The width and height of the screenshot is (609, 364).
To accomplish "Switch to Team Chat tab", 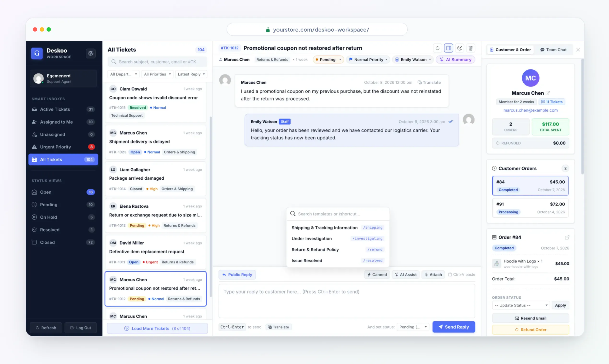I will click(x=553, y=50).
